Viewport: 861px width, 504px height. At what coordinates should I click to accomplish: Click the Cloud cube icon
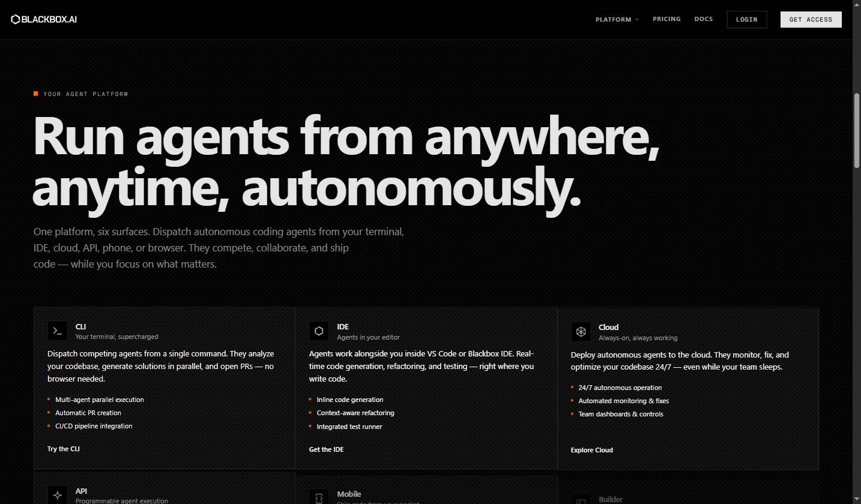point(581,331)
